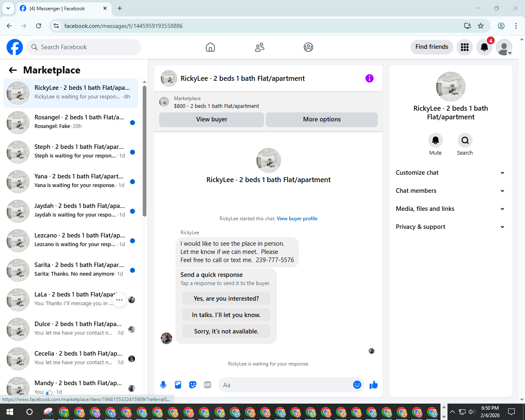
Task: View site information icon in address bar
Action: pos(56,26)
